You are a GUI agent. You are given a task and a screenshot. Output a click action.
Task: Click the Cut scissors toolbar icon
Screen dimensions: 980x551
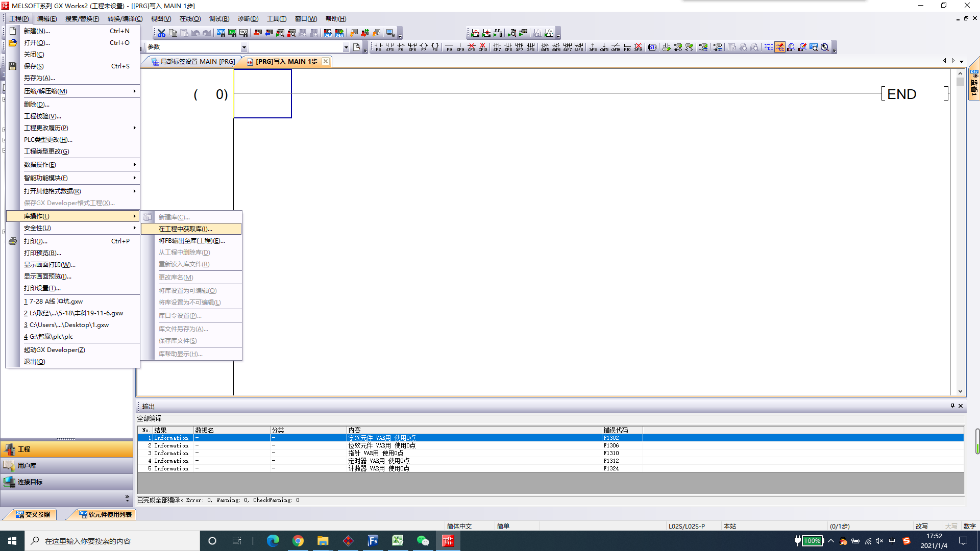(x=161, y=33)
